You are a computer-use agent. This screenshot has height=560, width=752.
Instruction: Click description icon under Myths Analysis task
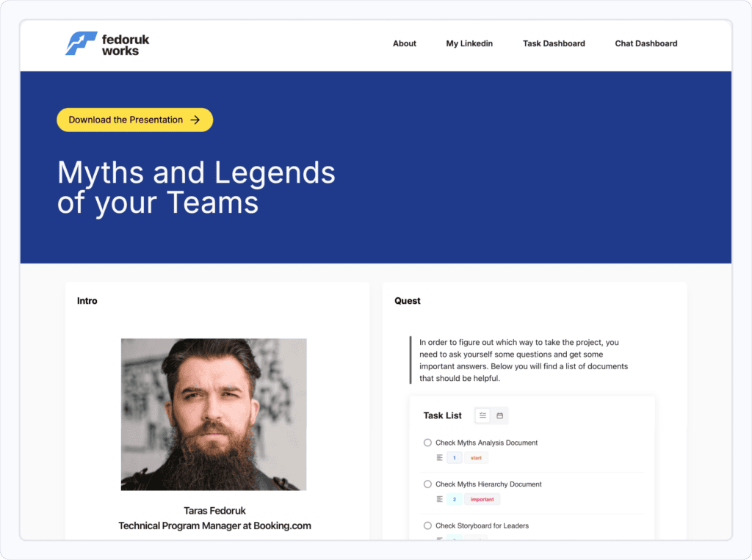(439, 458)
